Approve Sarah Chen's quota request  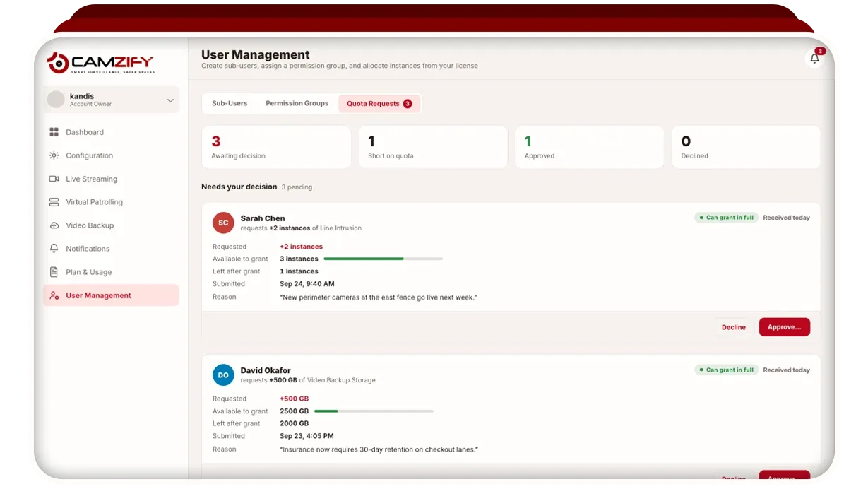click(784, 327)
